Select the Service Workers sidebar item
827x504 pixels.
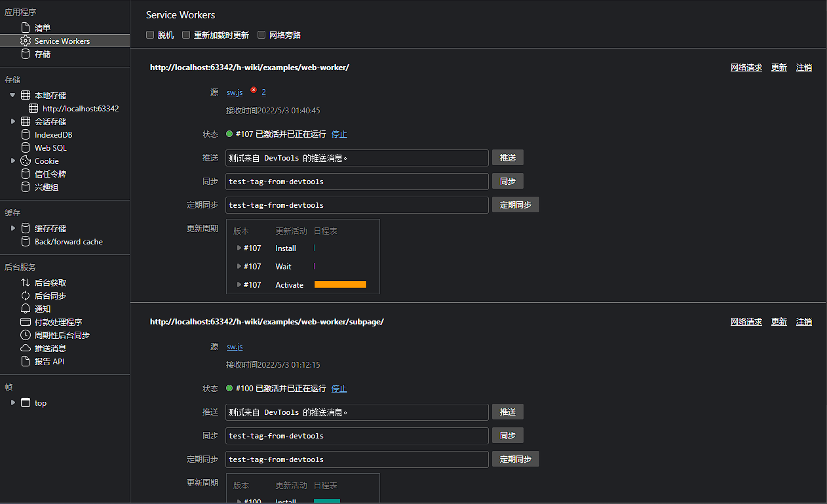click(x=65, y=41)
